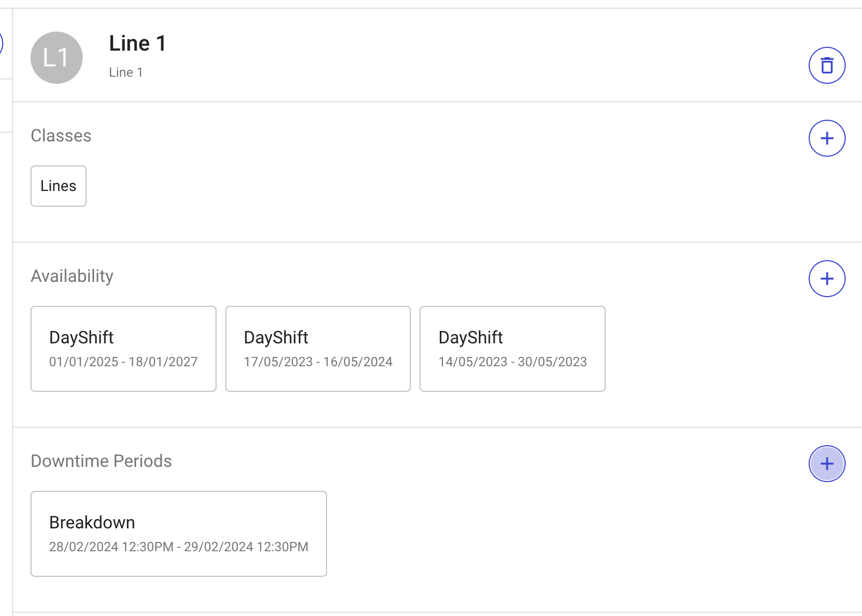Click the Classes section heading
Viewport: 862px width, 616px height.
61,135
